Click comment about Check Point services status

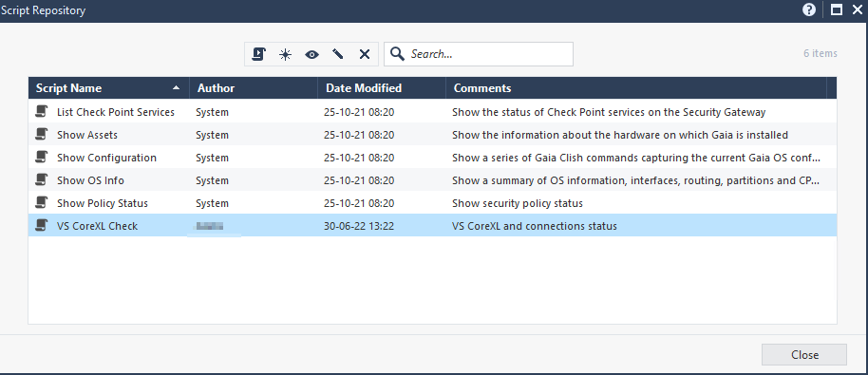coord(609,112)
